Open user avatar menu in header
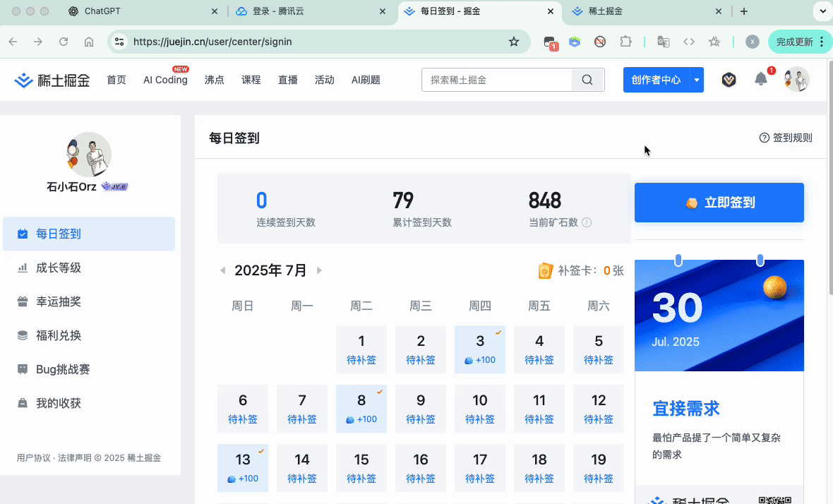This screenshot has height=504, width=833. pos(796,80)
